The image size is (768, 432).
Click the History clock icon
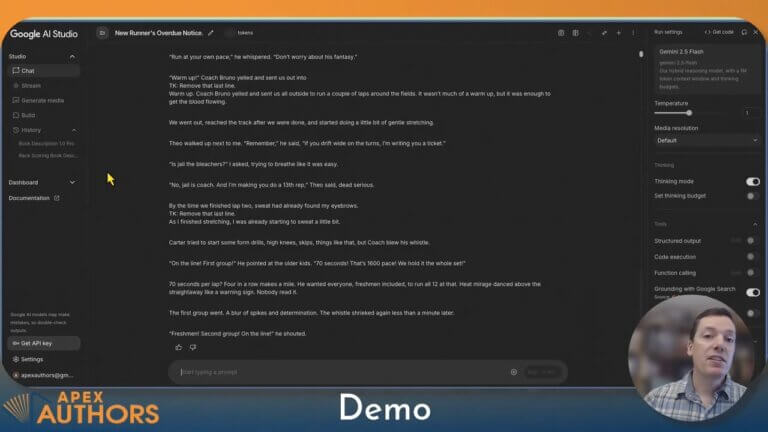point(16,130)
